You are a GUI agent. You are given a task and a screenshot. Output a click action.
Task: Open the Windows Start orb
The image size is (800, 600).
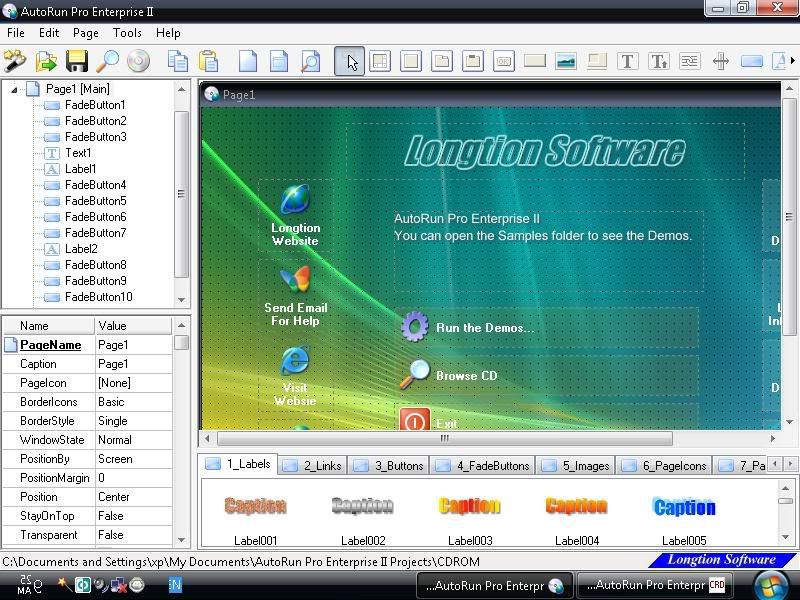point(770,585)
